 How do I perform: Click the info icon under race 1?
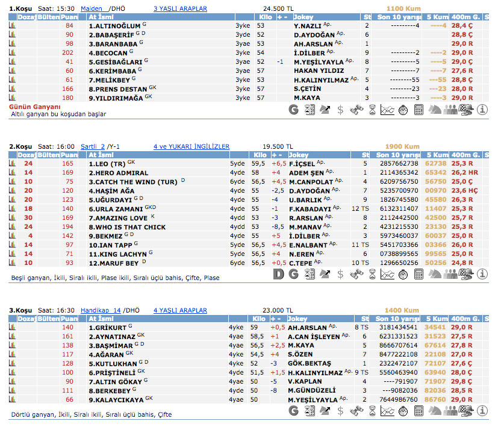coord(482,110)
